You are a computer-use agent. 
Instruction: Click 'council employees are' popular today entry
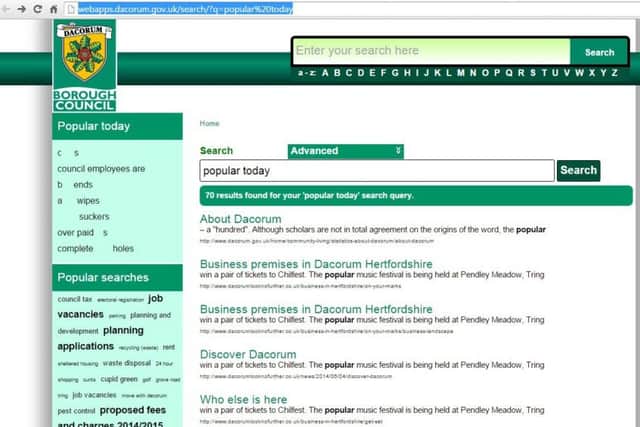[x=101, y=169]
